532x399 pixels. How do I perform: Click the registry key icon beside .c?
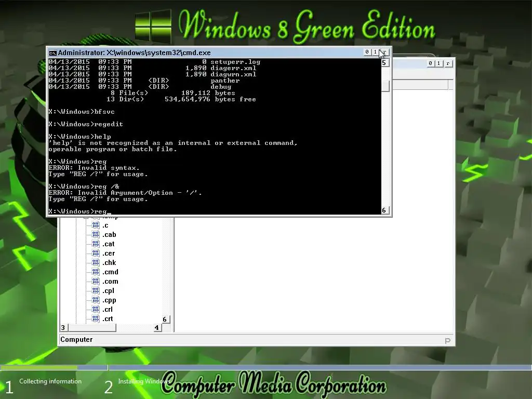pyautogui.click(x=96, y=225)
